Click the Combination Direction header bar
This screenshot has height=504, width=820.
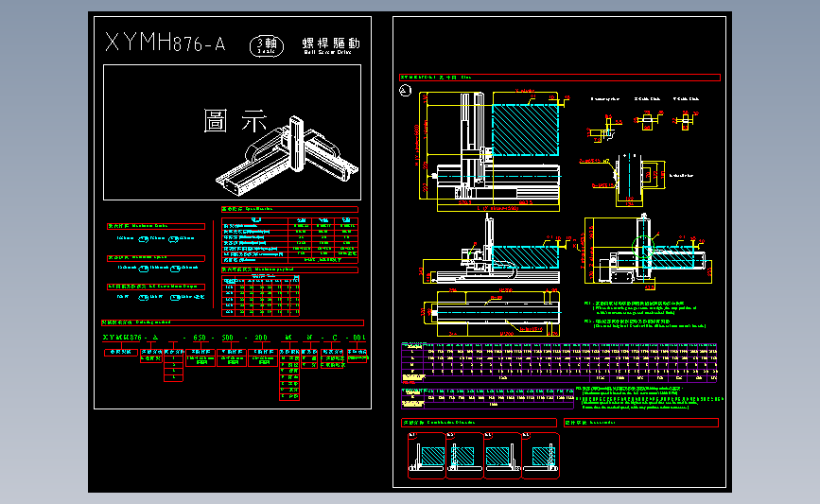[479, 423]
